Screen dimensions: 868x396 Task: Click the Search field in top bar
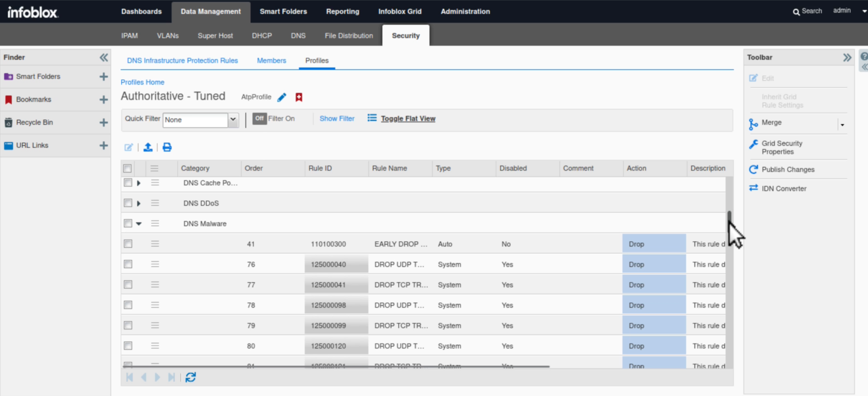pyautogui.click(x=812, y=11)
